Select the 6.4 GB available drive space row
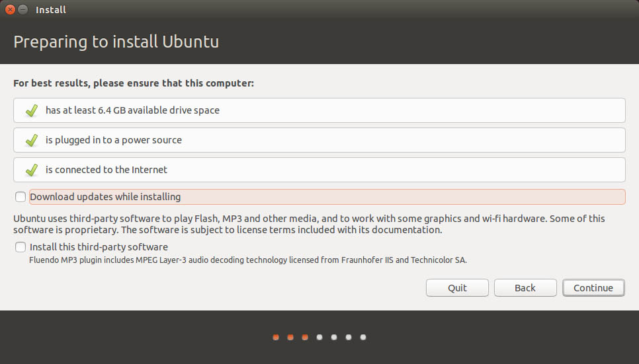The height and width of the screenshot is (364, 639). coord(319,110)
